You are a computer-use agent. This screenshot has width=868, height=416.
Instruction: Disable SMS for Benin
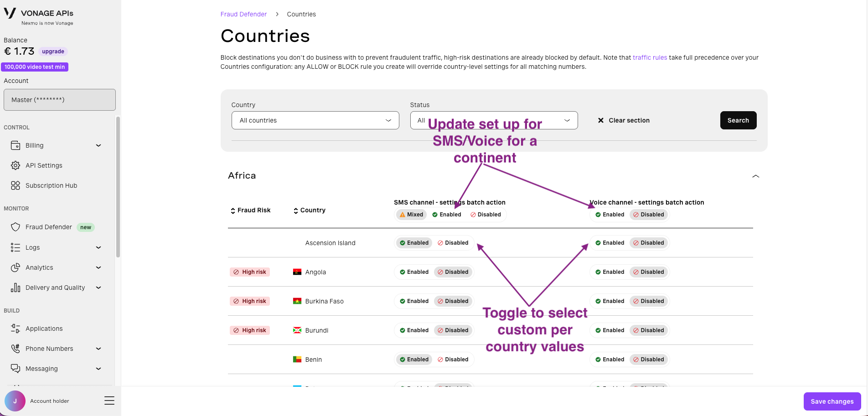point(453,360)
